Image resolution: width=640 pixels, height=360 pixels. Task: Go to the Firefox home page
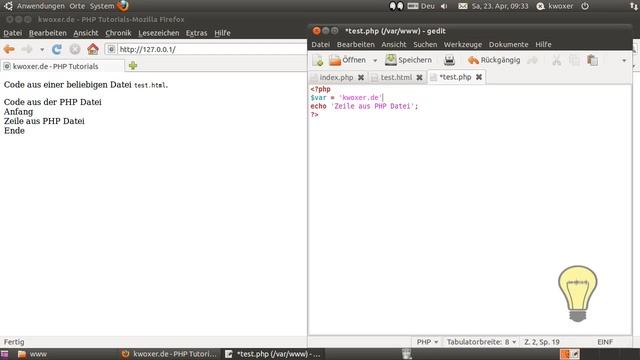coord(93,49)
